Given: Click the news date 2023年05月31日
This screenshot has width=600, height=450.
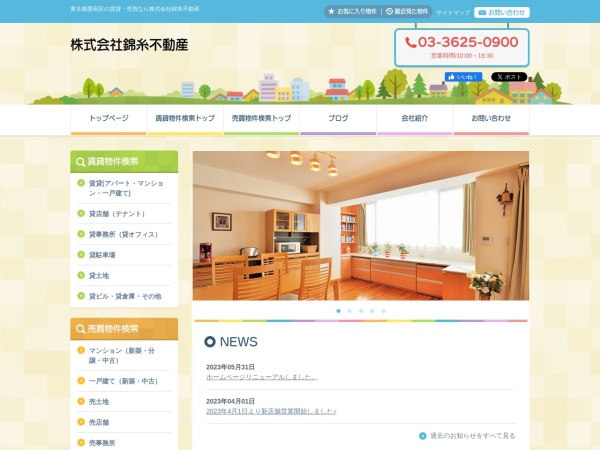Looking at the screenshot, I should click(x=230, y=367).
